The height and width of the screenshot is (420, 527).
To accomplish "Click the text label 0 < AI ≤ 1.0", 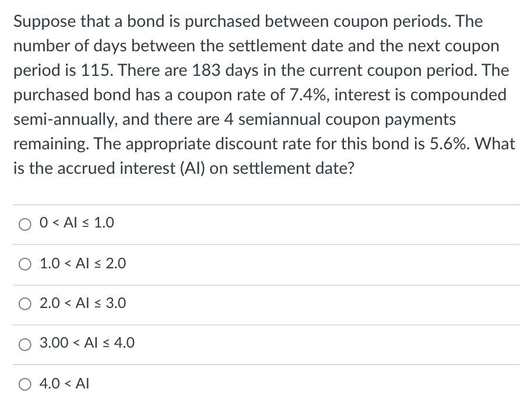I will pos(76,223).
